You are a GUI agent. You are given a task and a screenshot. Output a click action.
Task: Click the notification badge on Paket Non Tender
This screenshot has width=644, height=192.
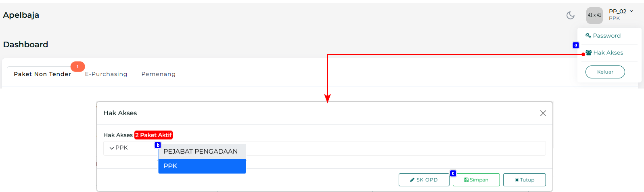77,66
